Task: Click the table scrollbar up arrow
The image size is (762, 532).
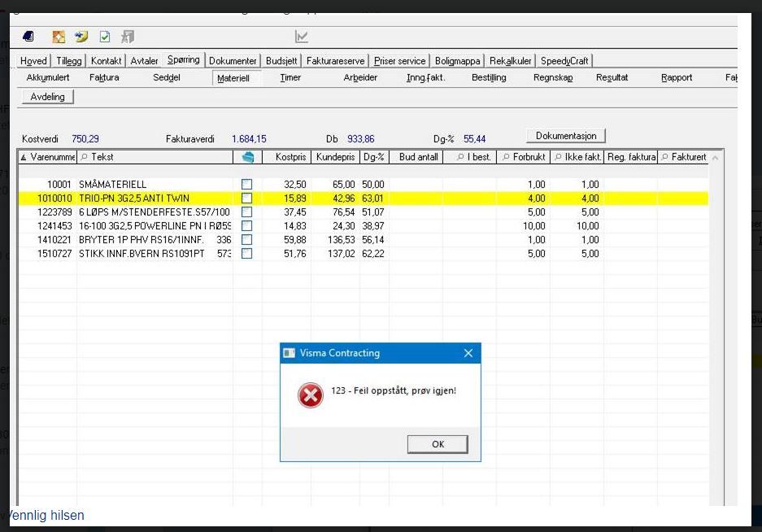Action: 715,157
